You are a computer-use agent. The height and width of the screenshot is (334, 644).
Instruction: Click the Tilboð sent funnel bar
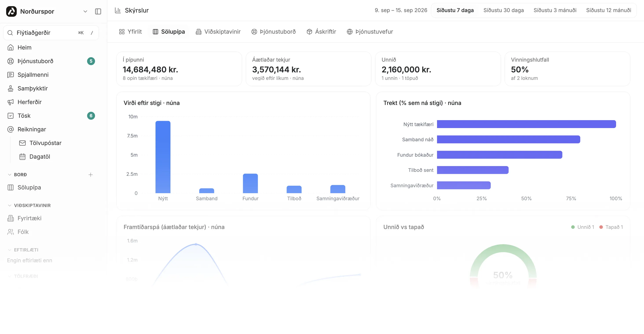point(472,170)
